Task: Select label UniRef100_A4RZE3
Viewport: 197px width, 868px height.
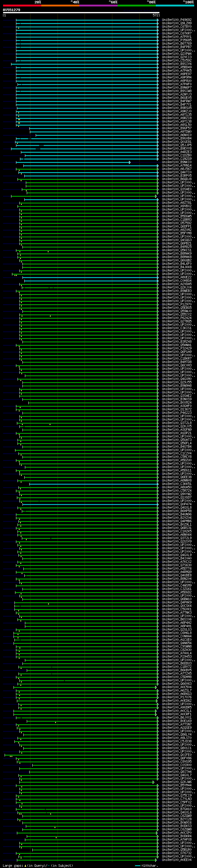Action: pyautogui.click(x=177, y=152)
